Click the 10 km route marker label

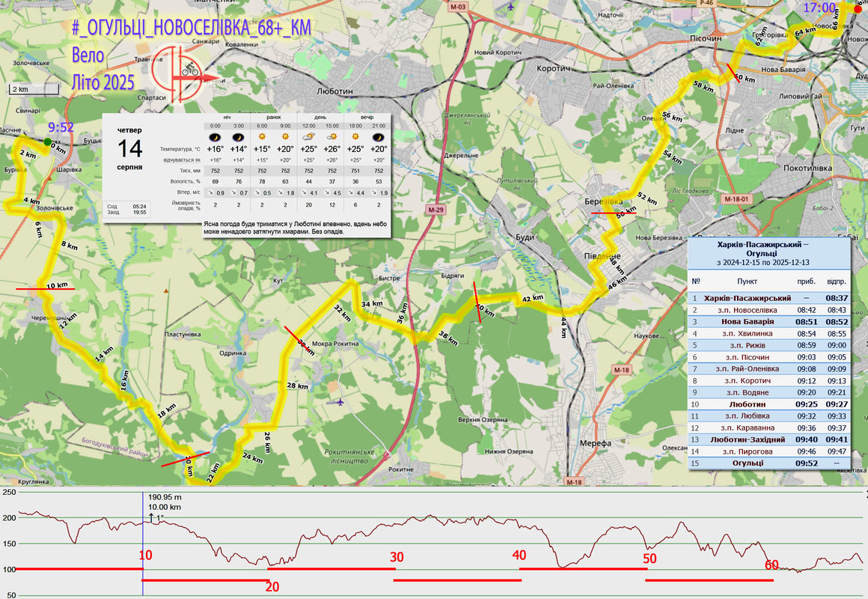pyautogui.click(x=57, y=285)
